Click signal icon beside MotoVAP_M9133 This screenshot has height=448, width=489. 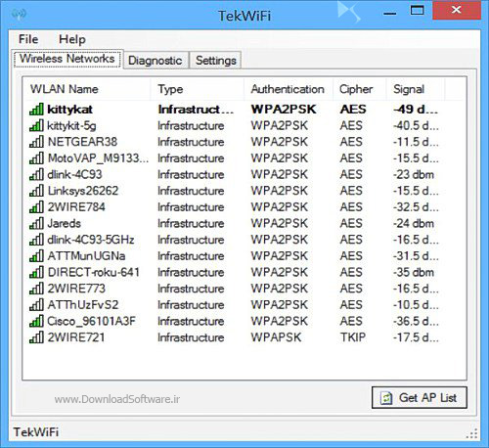click(x=36, y=158)
